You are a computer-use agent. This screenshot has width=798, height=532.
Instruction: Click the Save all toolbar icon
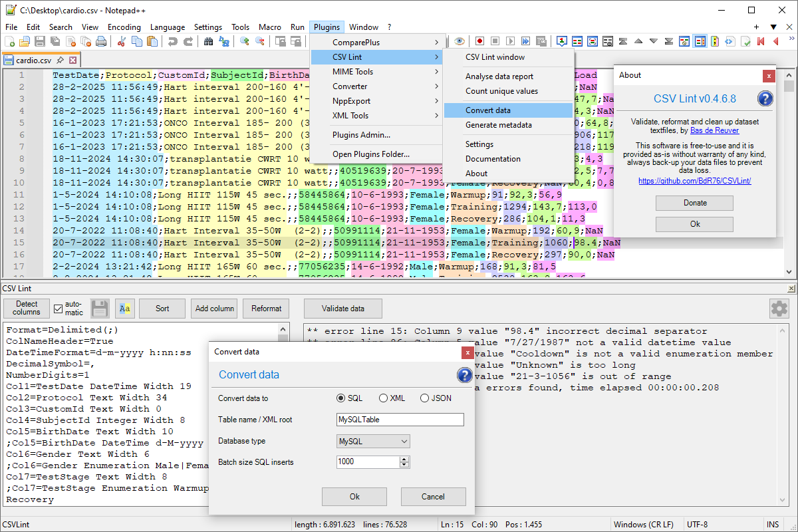(x=55, y=41)
